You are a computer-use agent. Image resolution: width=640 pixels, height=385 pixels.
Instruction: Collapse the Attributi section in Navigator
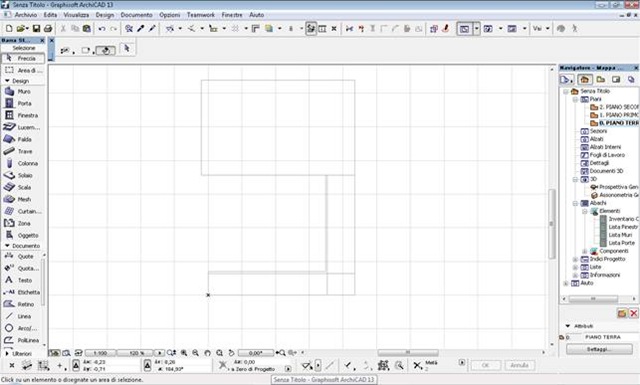coord(568,326)
